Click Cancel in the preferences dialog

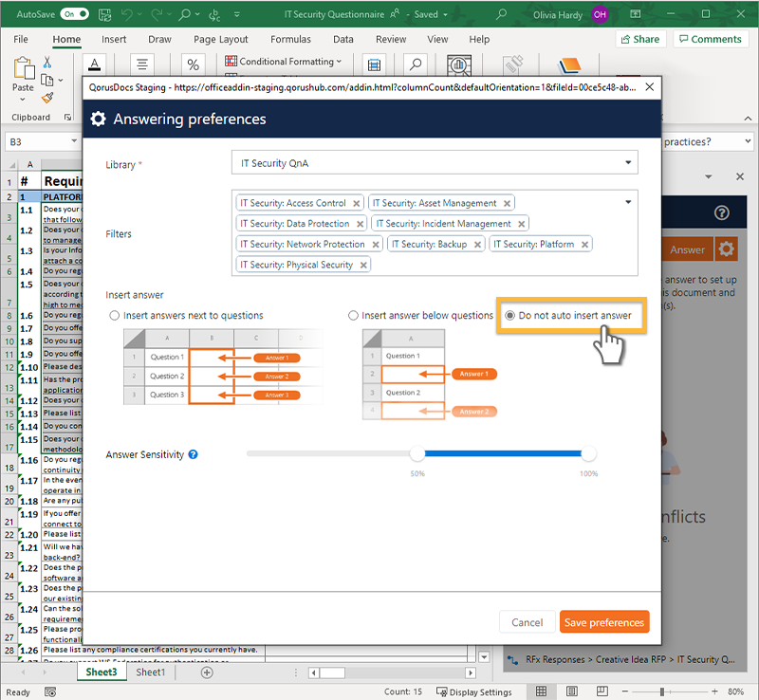click(527, 622)
